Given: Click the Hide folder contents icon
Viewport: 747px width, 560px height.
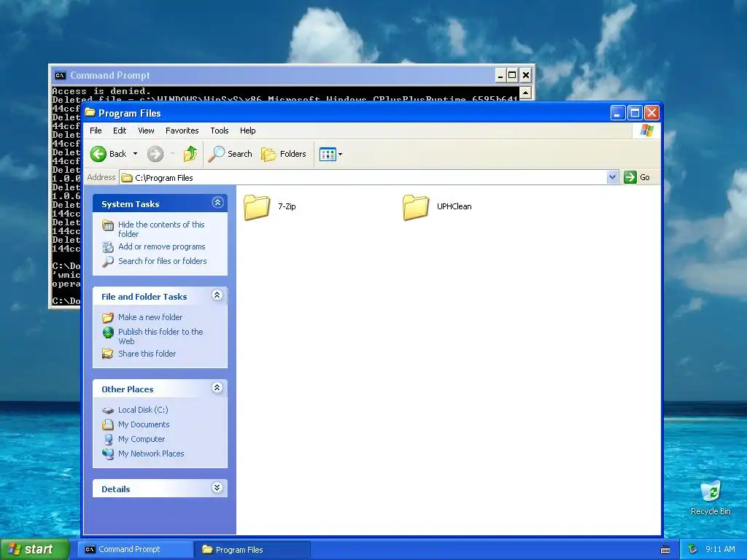Looking at the screenshot, I should (108, 225).
